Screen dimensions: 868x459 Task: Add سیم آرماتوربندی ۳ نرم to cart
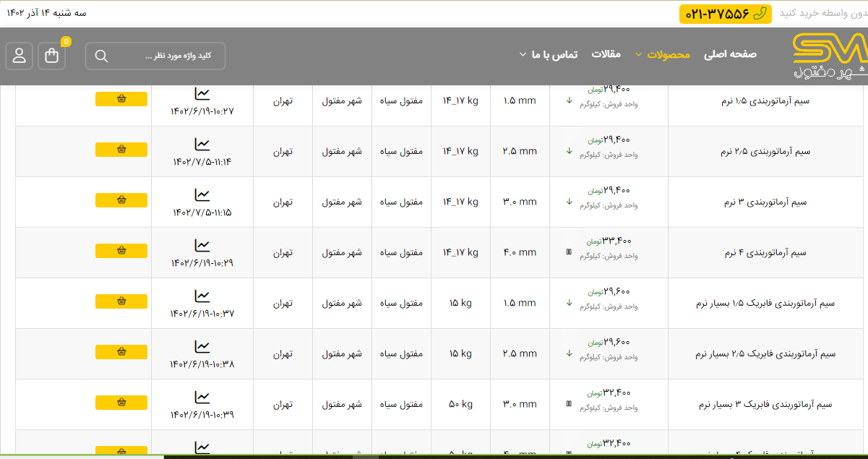pyautogui.click(x=121, y=200)
